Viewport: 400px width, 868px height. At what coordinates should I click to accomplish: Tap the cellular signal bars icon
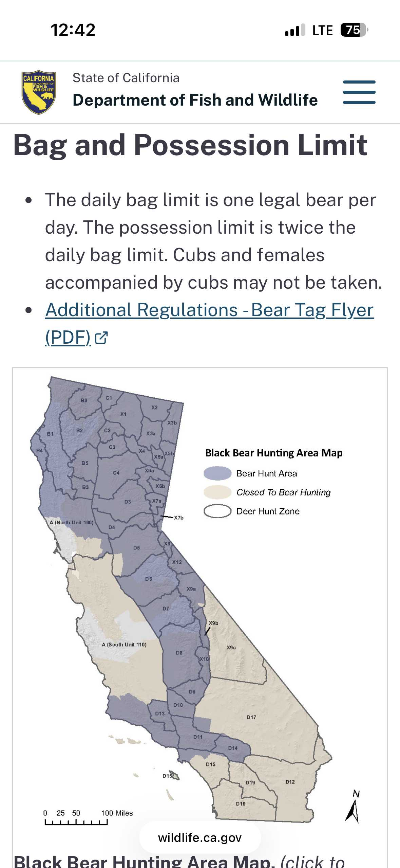point(294,30)
